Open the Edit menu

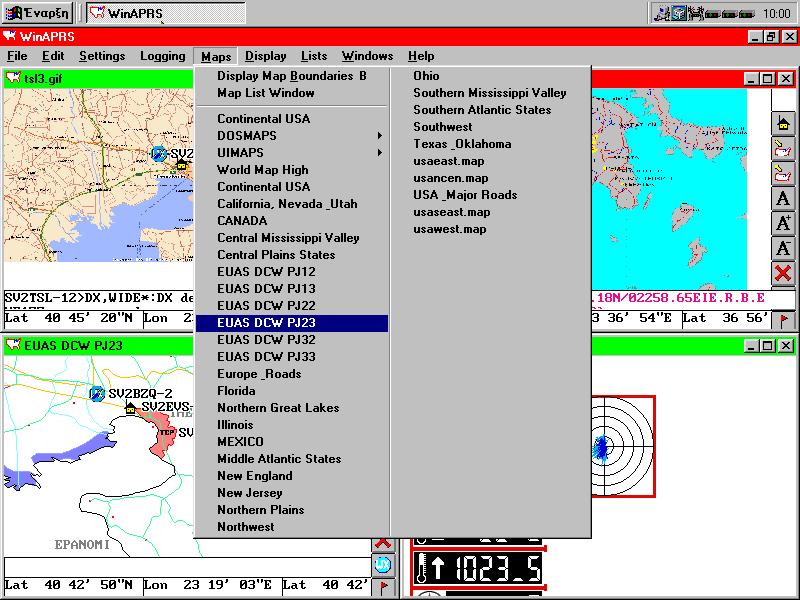click(53, 56)
